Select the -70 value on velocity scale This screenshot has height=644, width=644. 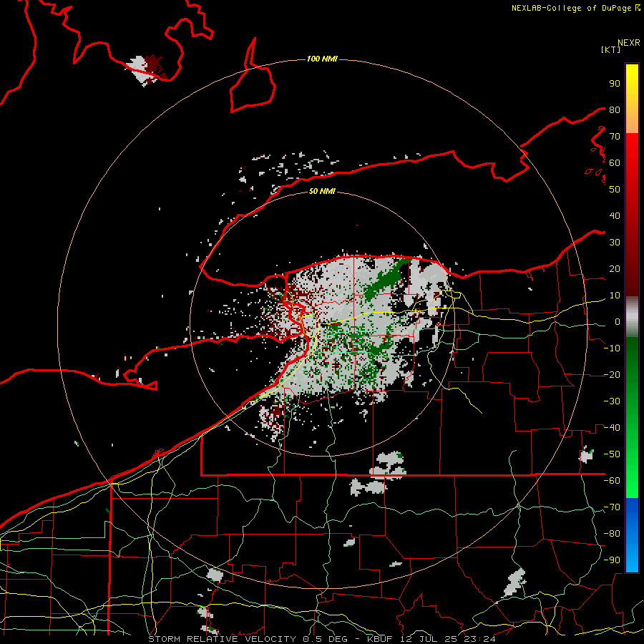pyautogui.click(x=612, y=507)
